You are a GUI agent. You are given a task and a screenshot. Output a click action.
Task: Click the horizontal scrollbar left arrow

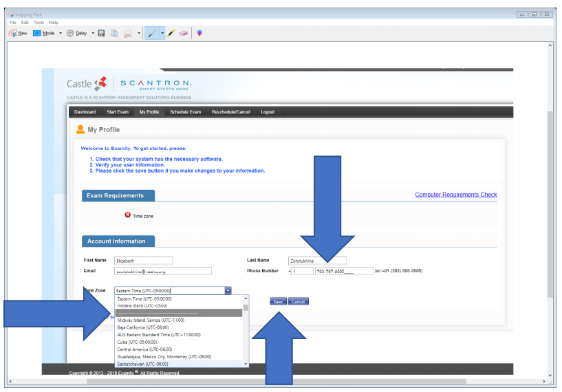click(10, 382)
